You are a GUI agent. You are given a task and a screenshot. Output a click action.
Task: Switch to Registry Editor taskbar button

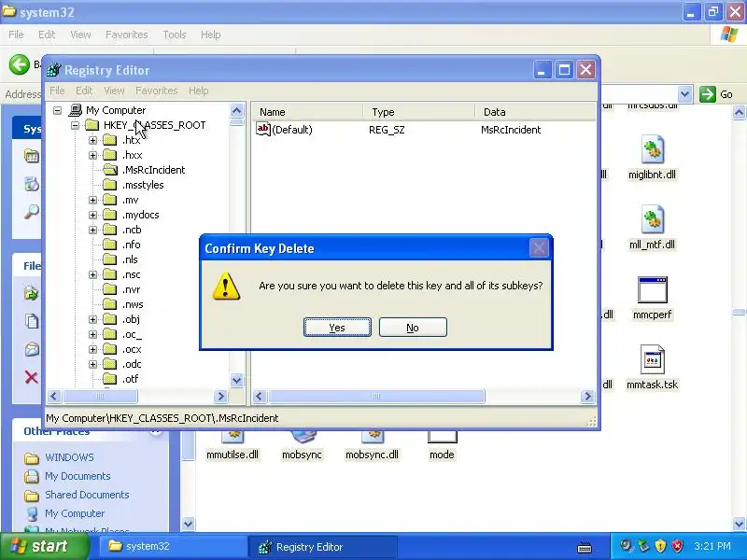(x=322, y=547)
